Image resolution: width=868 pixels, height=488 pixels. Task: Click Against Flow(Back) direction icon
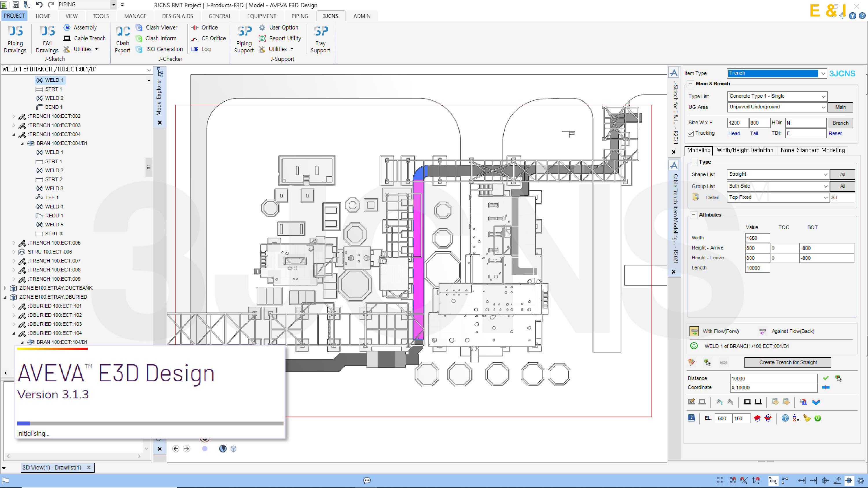point(762,331)
